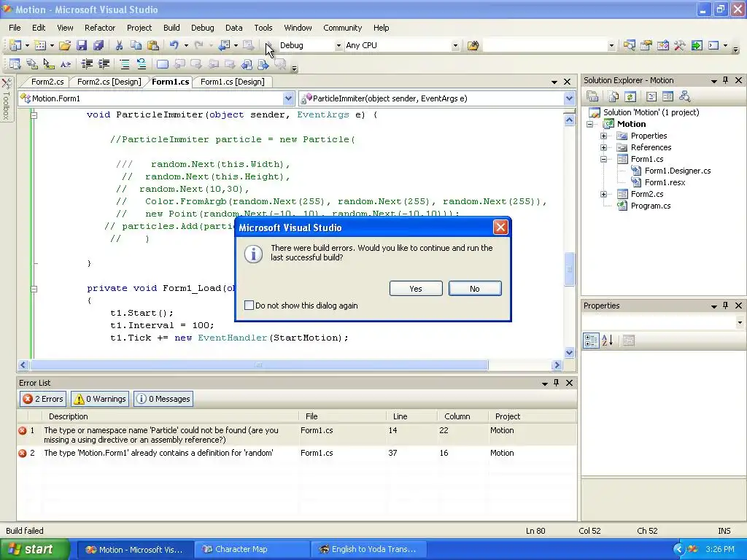Open the Any CPU platform dropdown

(455, 46)
